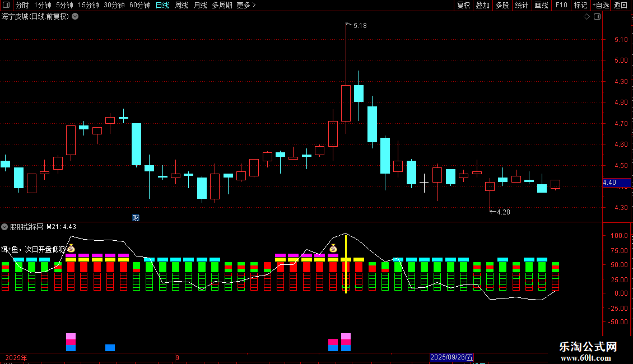Open F10 company information

[x=561, y=5]
